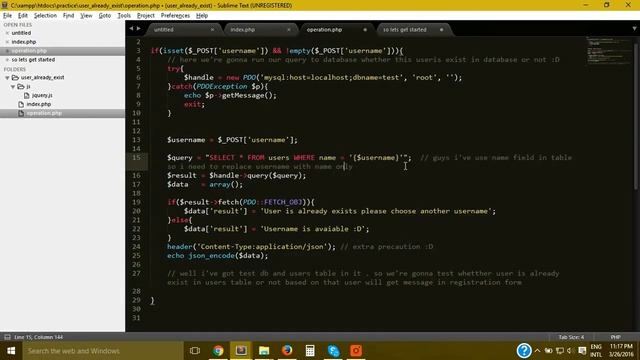The height and width of the screenshot is (360, 640).
Task: Open File Explorer from taskbar
Action: pyautogui.click(x=264, y=351)
